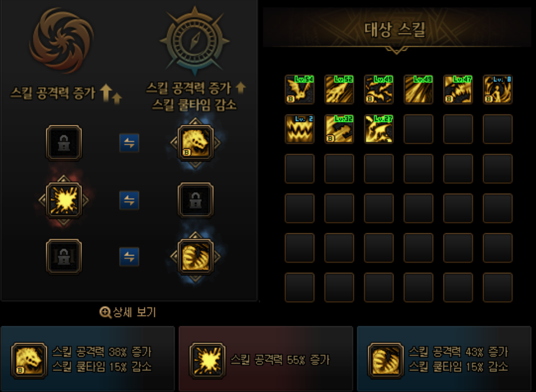
Task: Click the top-left locked skill slot
Action: tap(64, 143)
